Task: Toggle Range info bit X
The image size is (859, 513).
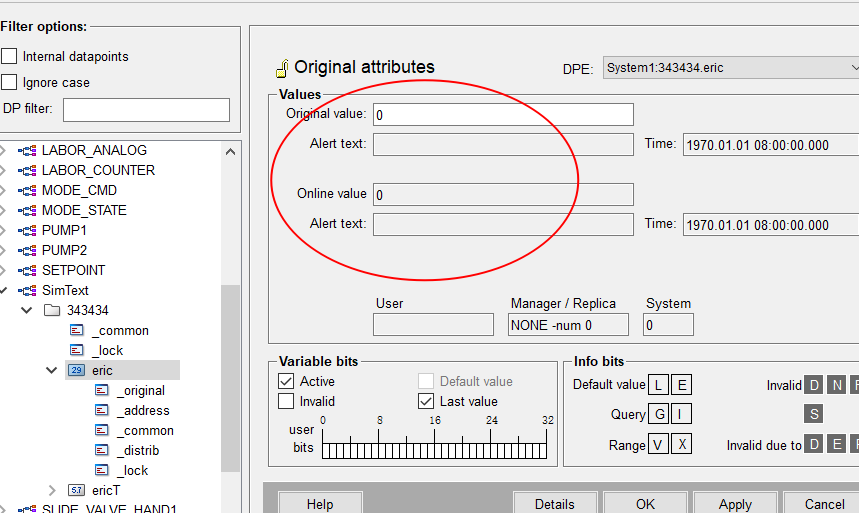Action: point(682,444)
